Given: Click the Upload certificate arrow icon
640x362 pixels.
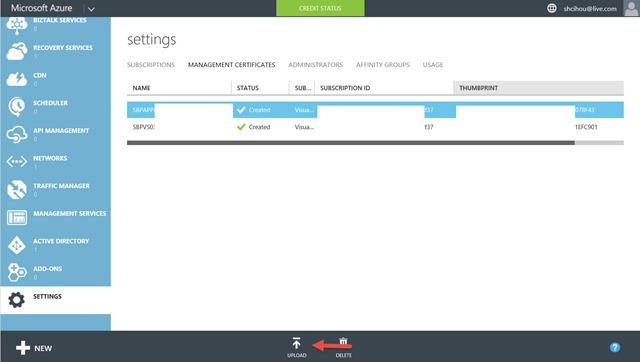Looking at the screenshot, I should pos(296,343).
